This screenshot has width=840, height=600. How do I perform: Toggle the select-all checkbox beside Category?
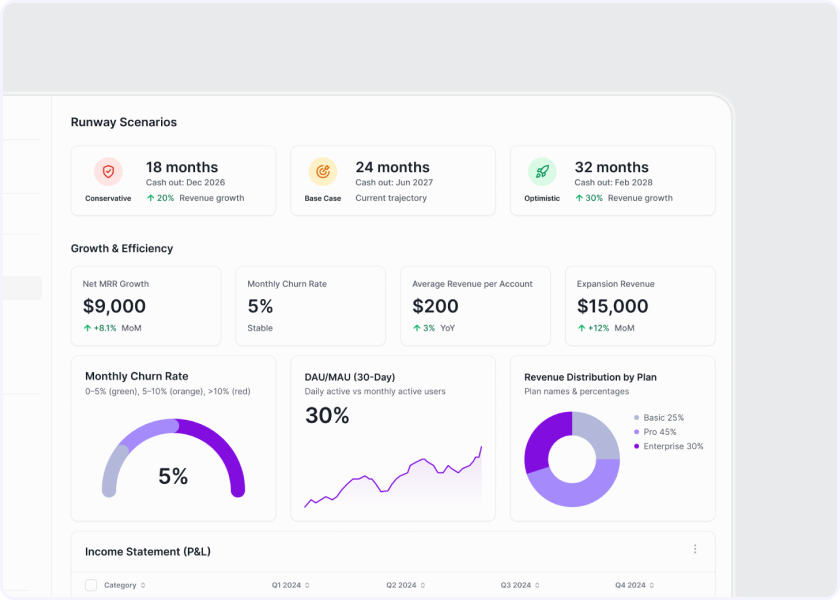coord(91,585)
